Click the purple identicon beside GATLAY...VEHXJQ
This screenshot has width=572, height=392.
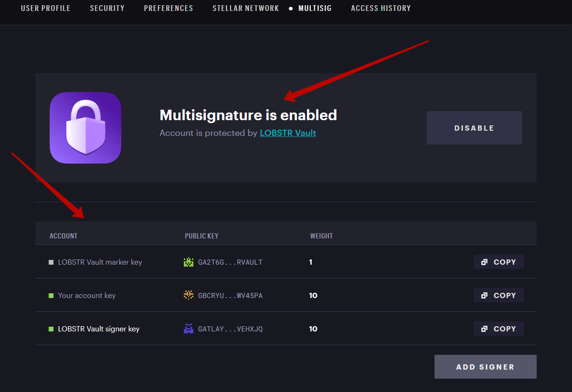coord(189,329)
